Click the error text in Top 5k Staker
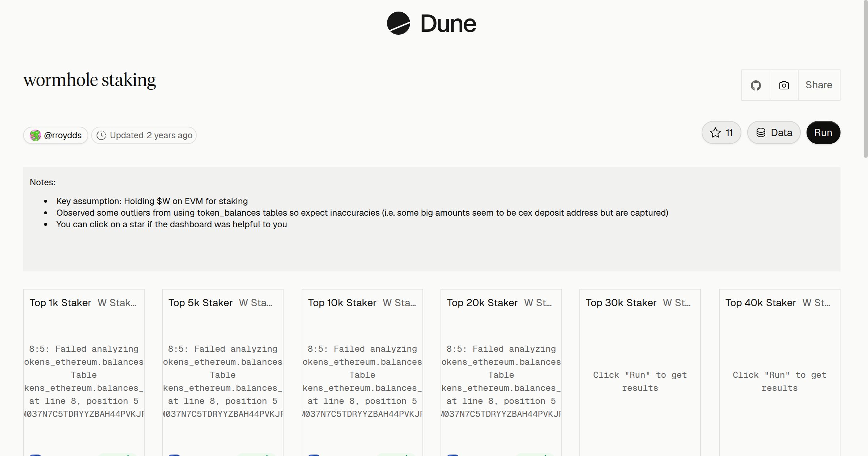The image size is (868, 456). click(x=223, y=381)
